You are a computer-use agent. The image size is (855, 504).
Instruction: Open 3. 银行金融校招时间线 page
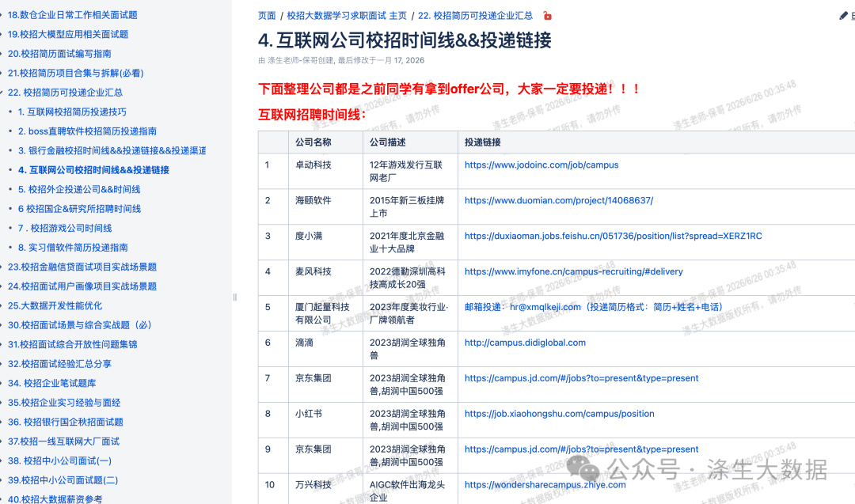point(112,150)
